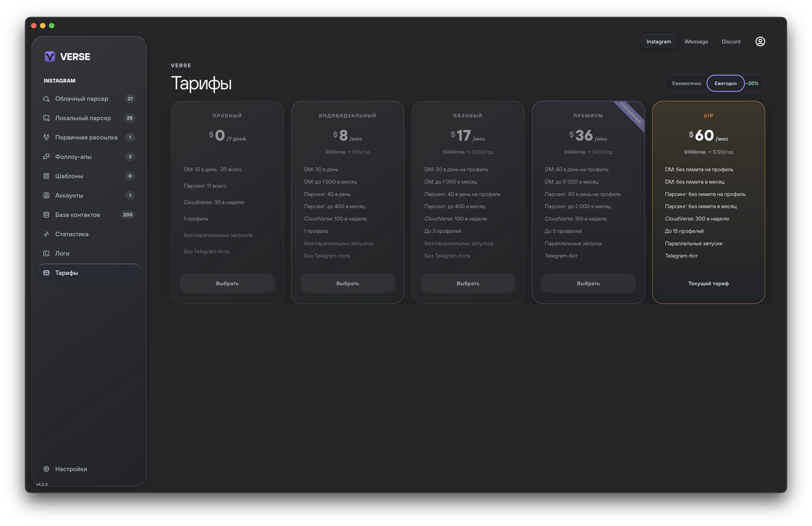Click the Аккаунты user circle icon
Image resolution: width=812 pixels, height=526 pixels.
tap(46, 195)
